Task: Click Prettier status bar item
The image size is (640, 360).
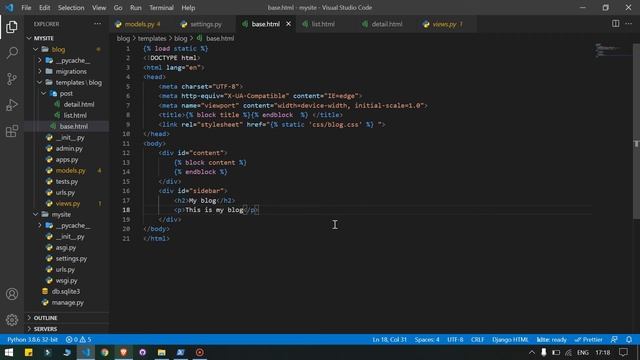Action: tap(589, 340)
